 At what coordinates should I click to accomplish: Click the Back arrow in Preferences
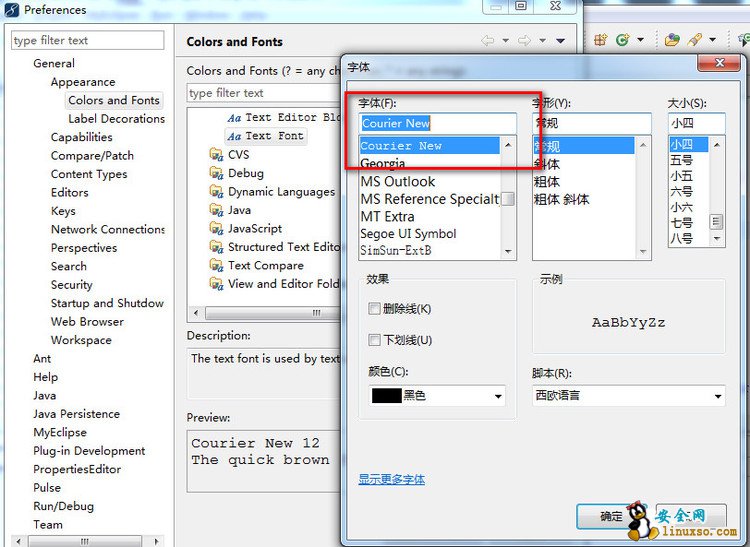[487, 41]
